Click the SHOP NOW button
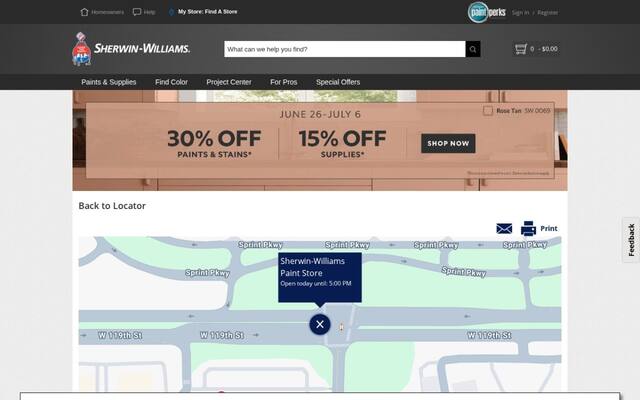 [448, 143]
